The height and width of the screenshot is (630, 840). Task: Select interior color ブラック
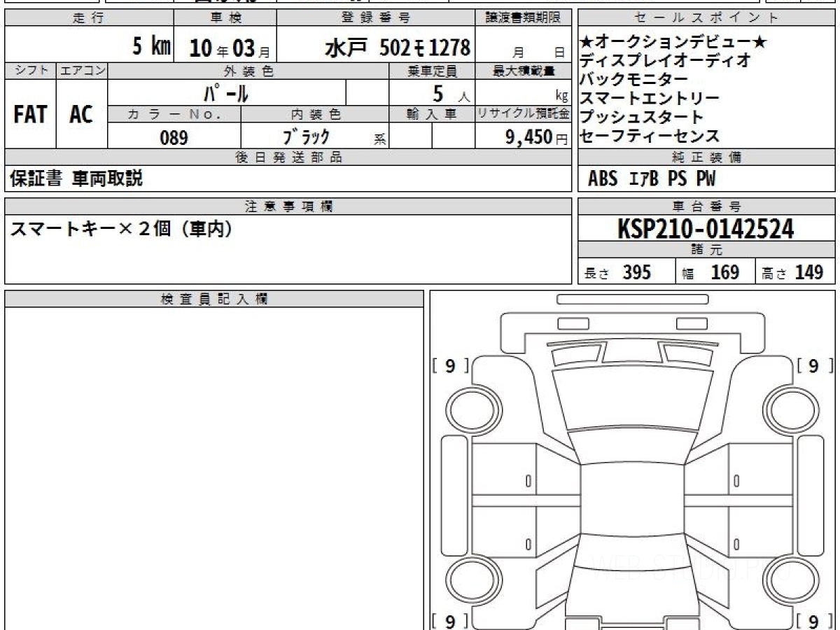pyautogui.click(x=306, y=137)
